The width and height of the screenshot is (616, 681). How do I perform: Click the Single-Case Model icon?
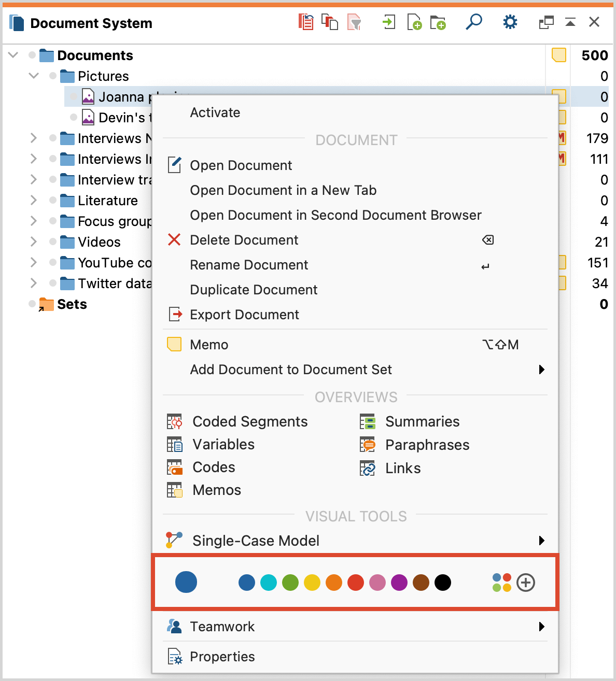(x=174, y=540)
